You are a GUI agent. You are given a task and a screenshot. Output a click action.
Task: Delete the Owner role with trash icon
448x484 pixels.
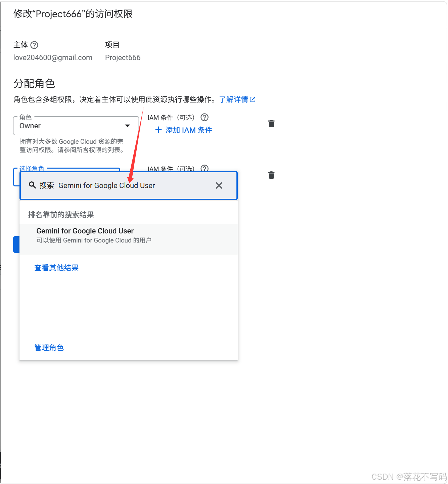[x=271, y=124]
